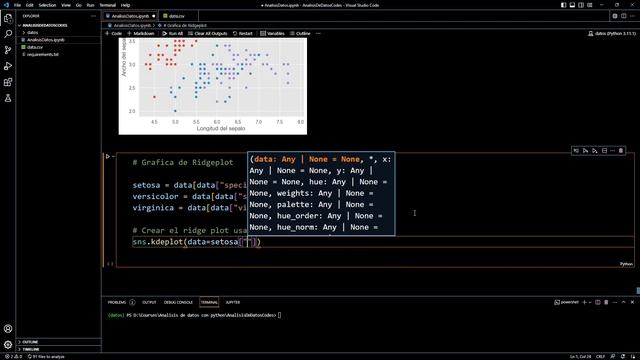Click the scatter plot output image
The height and width of the screenshot is (360, 640).
tap(213, 86)
